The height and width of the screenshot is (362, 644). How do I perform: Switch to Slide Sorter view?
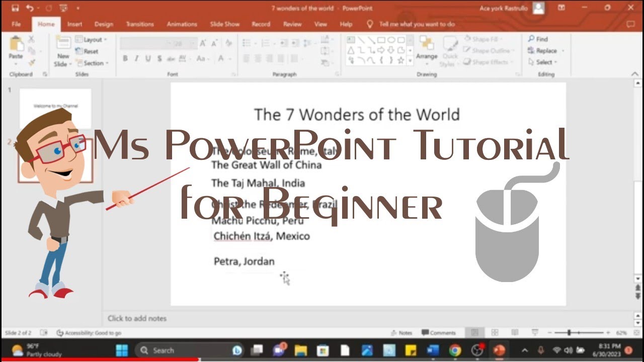pyautogui.click(x=495, y=333)
